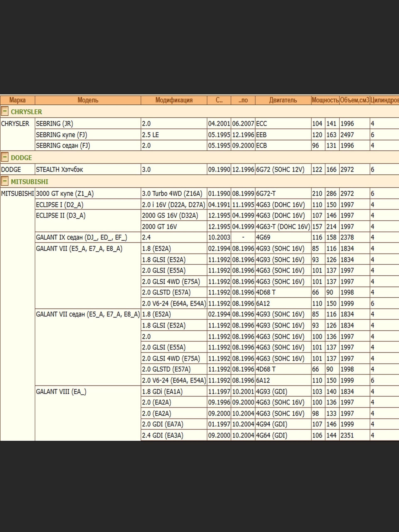Click the MITSUBISHI group heading text

click(x=29, y=182)
